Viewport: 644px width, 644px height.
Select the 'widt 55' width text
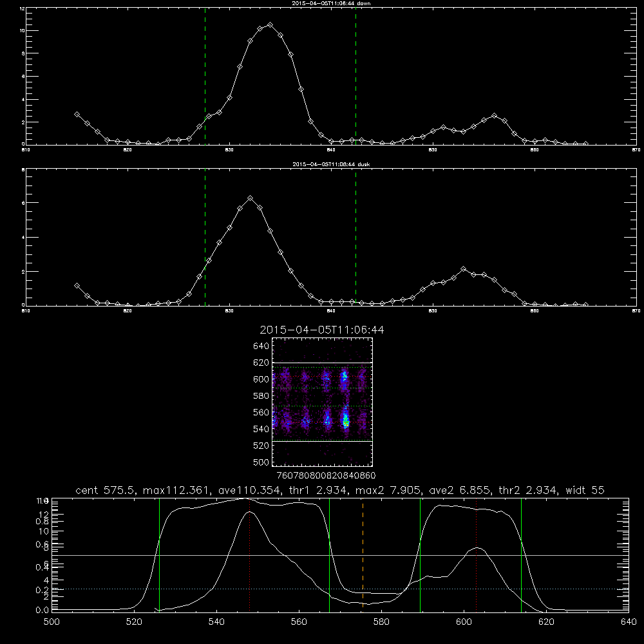[585, 490]
